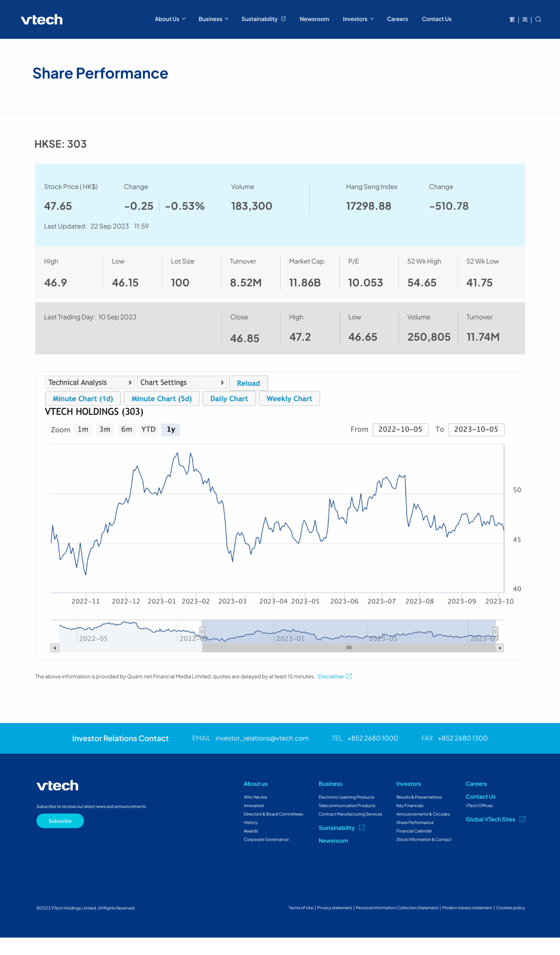This screenshot has width=560, height=955.
Task: Click the chart navigator right scroll arrow
Action: pyautogui.click(x=500, y=648)
